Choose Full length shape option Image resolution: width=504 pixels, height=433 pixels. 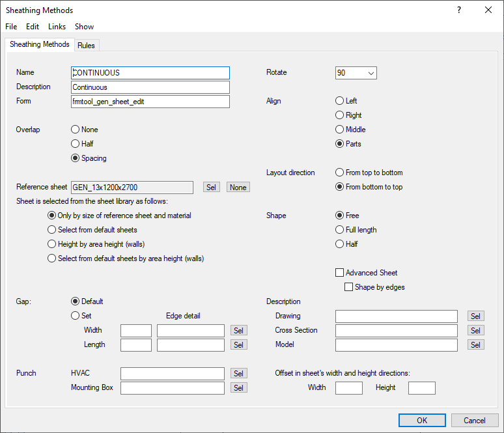click(x=339, y=230)
